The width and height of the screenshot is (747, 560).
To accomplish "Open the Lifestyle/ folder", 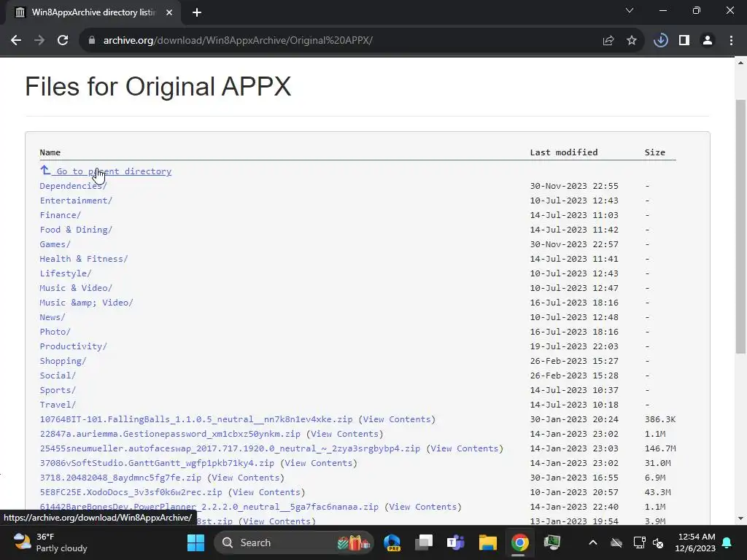I will (x=65, y=273).
